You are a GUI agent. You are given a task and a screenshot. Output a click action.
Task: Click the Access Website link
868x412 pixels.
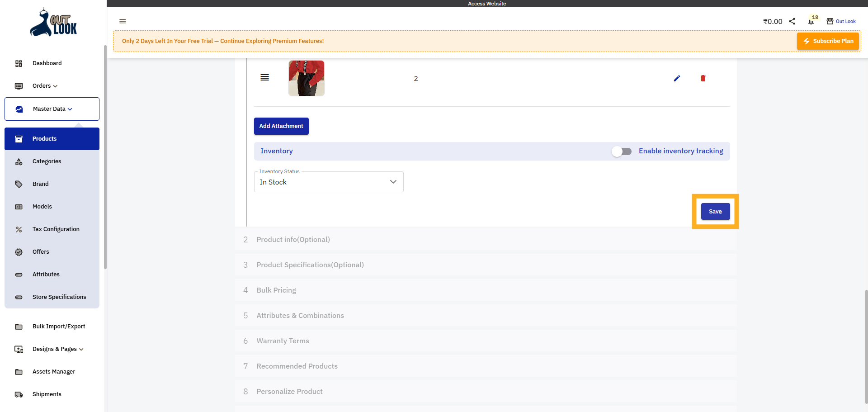[487, 4]
